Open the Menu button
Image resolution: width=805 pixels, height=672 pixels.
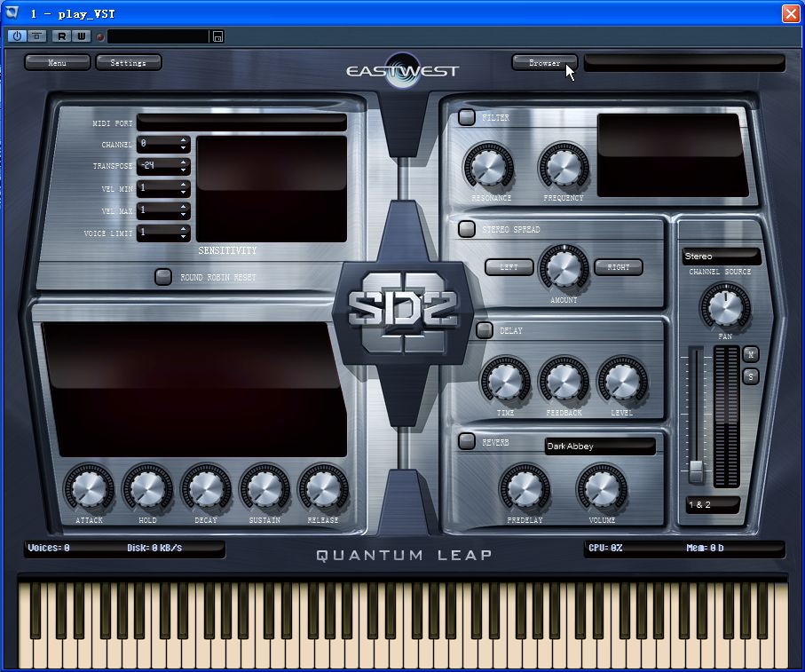coord(57,63)
